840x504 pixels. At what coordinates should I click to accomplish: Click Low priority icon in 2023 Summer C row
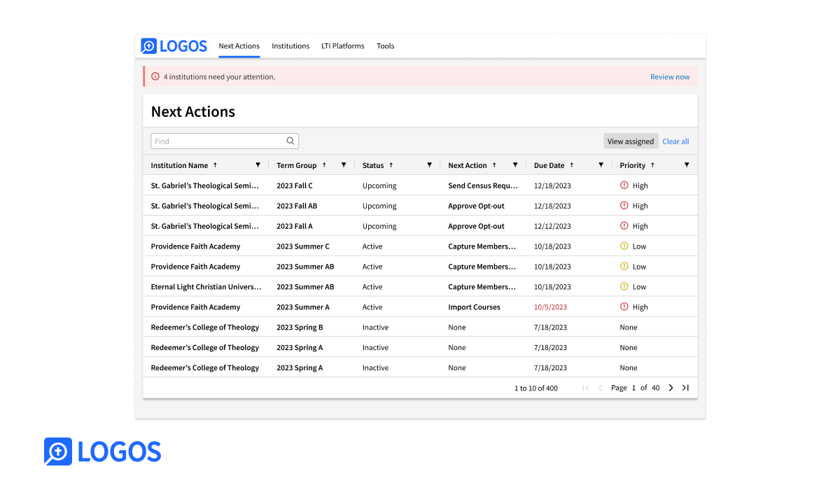point(624,246)
